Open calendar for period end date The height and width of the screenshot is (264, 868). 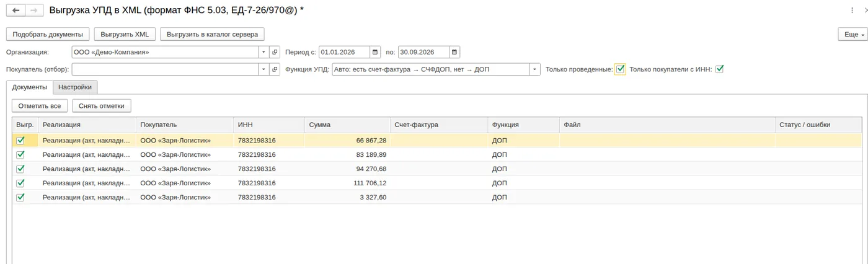point(454,52)
